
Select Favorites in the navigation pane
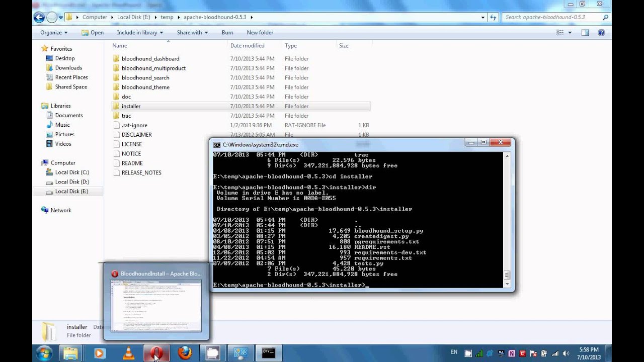tap(61, 49)
